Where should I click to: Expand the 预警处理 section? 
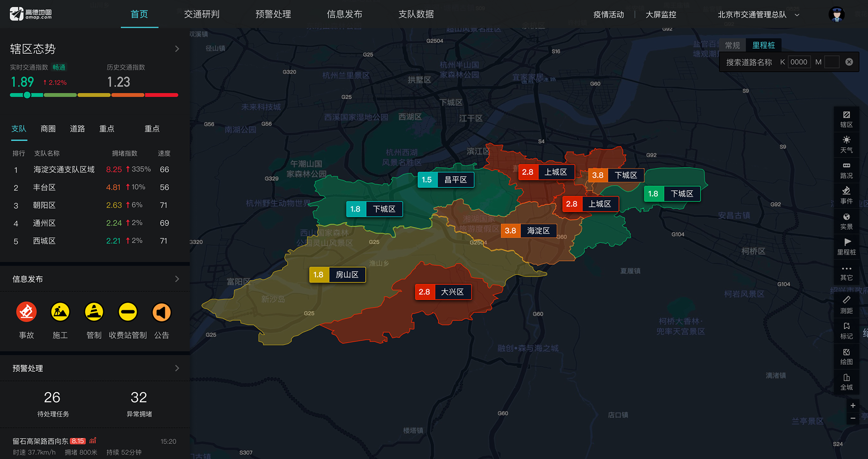(x=177, y=368)
